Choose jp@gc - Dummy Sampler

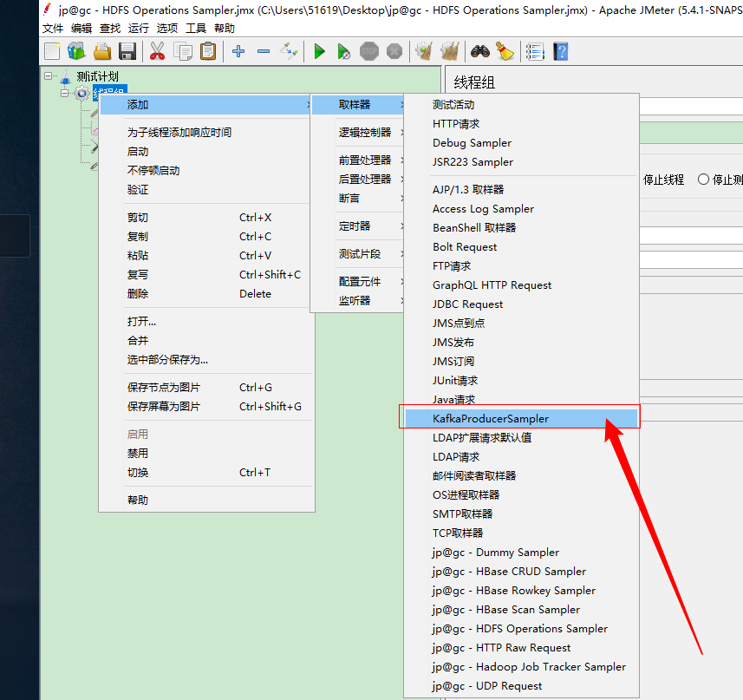(x=521, y=553)
